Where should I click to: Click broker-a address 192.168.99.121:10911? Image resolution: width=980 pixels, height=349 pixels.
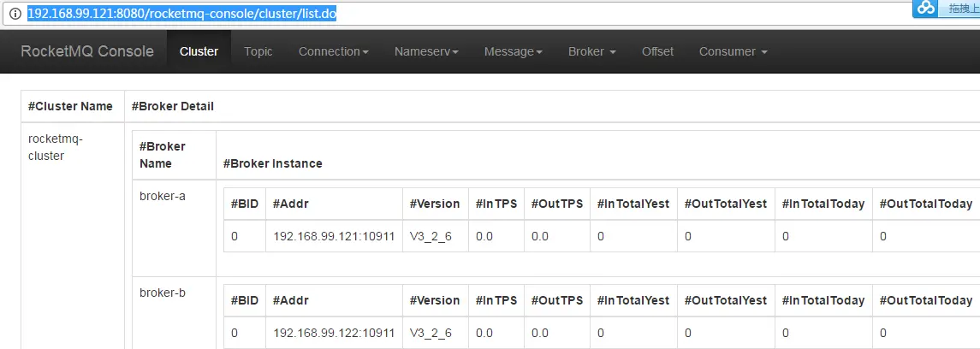point(334,237)
